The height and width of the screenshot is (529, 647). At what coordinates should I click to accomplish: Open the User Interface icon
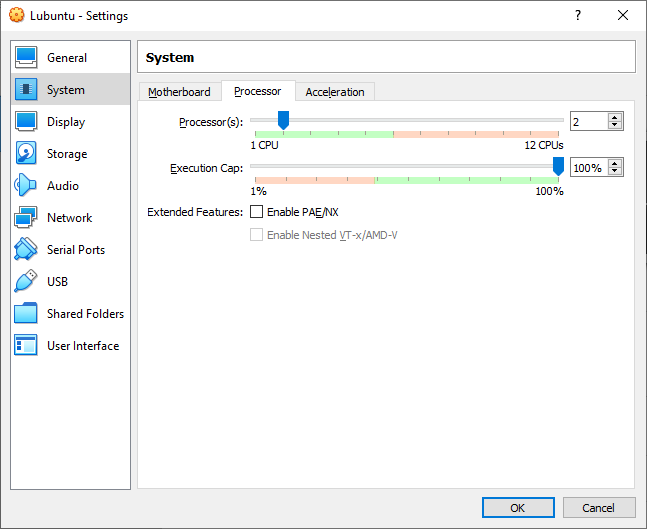coord(26,346)
